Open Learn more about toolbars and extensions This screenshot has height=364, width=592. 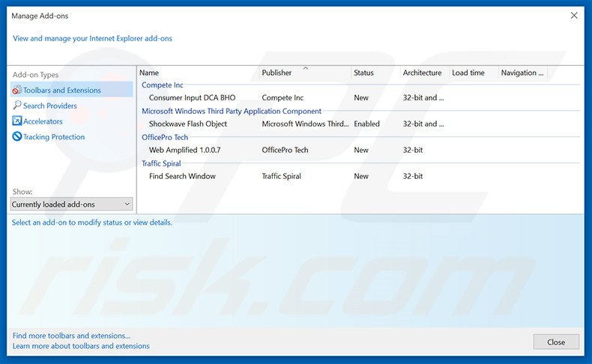81,345
